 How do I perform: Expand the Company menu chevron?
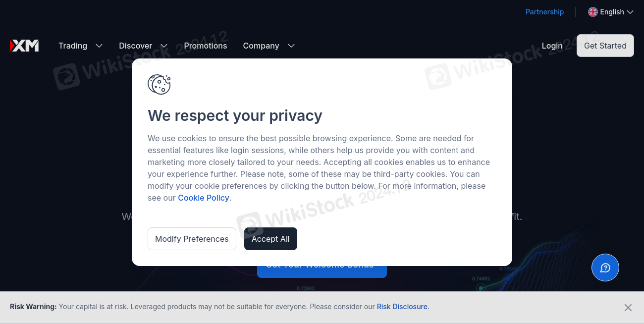291,46
